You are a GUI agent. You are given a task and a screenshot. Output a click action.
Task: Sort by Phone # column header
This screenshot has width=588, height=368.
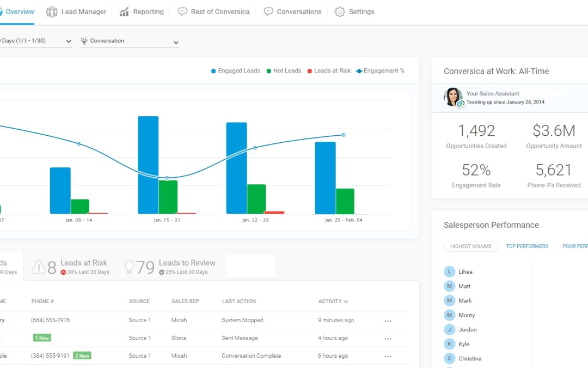tap(42, 301)
